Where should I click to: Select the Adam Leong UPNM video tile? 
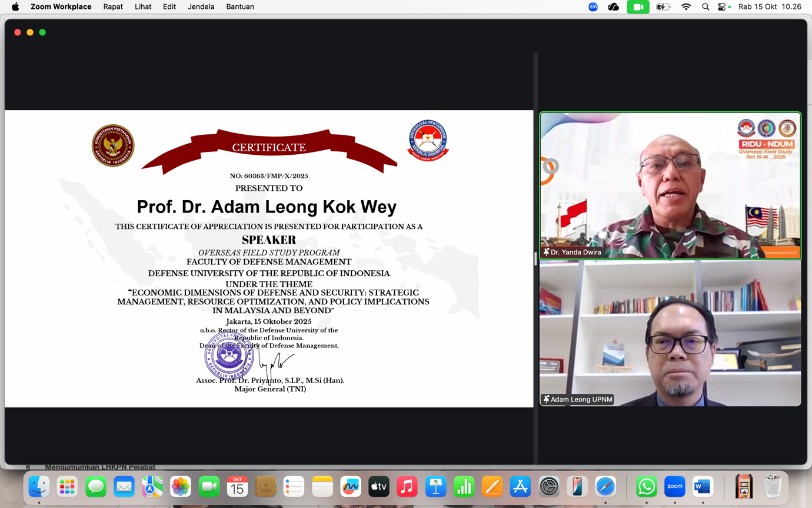(x=670, y=333)
